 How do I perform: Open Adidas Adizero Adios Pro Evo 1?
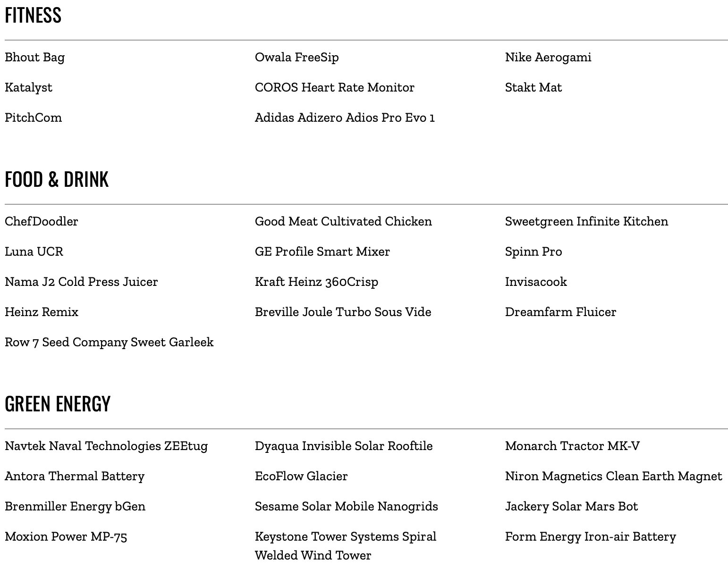coord(345,118)
